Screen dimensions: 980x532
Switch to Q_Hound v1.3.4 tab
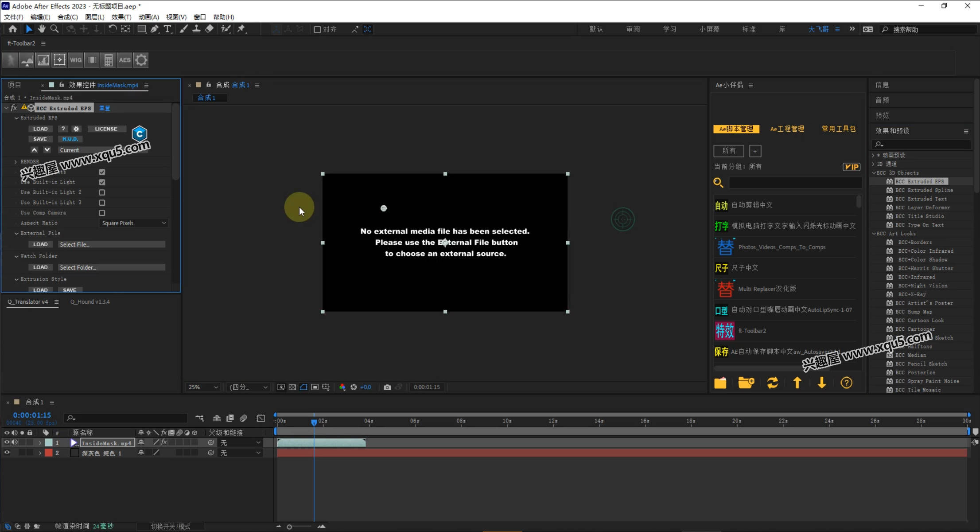[90, 302]
